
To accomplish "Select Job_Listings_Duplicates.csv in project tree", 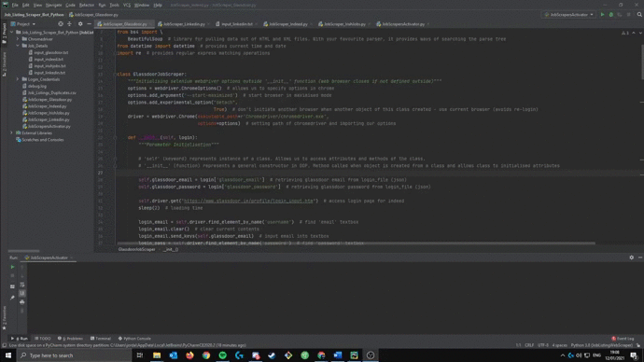I will click(51, 92).
